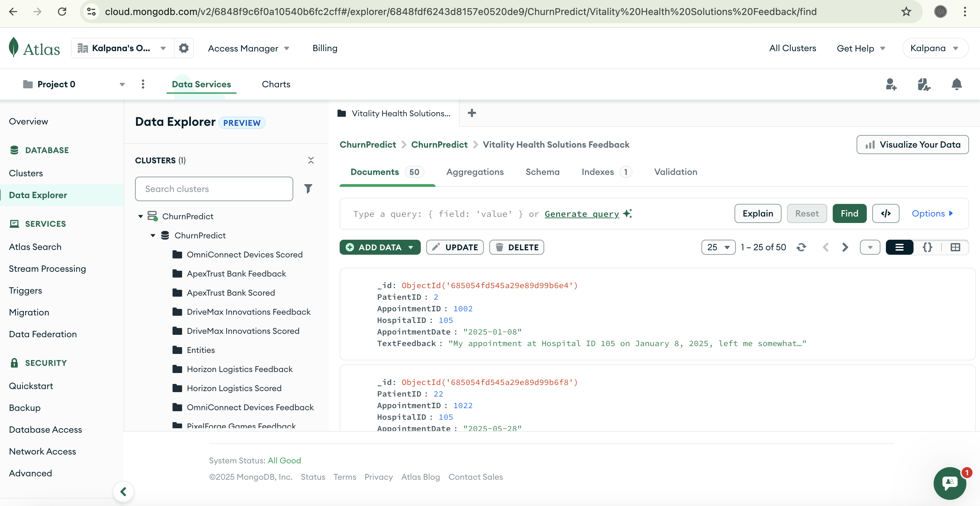This screenshot has width=980, height=506.
Task: Click the invite user icon
Action: [891, 84]
